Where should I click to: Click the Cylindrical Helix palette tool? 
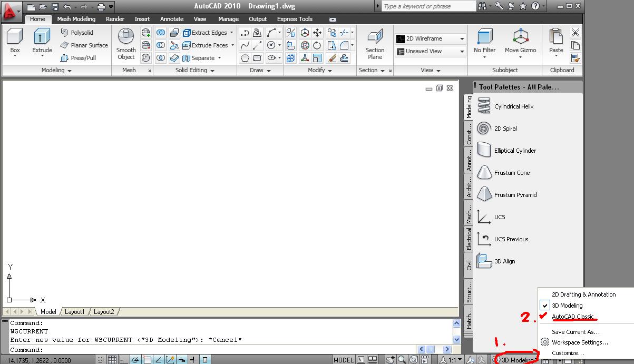coord(506,106)
